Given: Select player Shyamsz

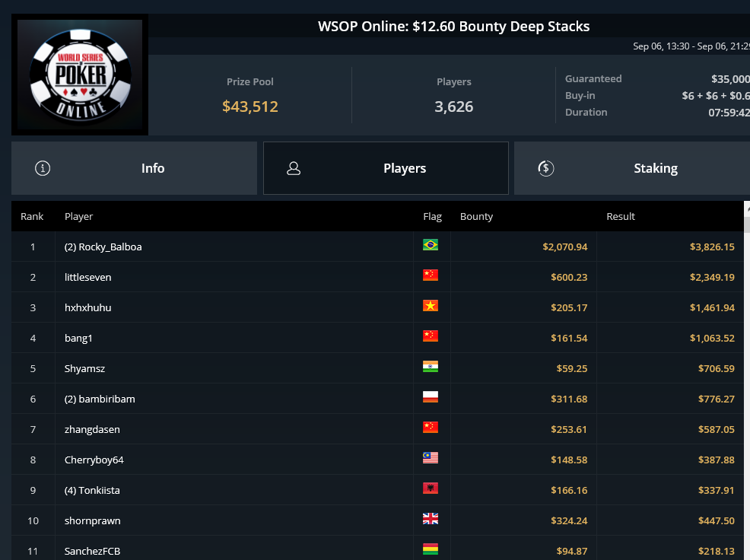Looking at the screenshot, I should 84,368.
